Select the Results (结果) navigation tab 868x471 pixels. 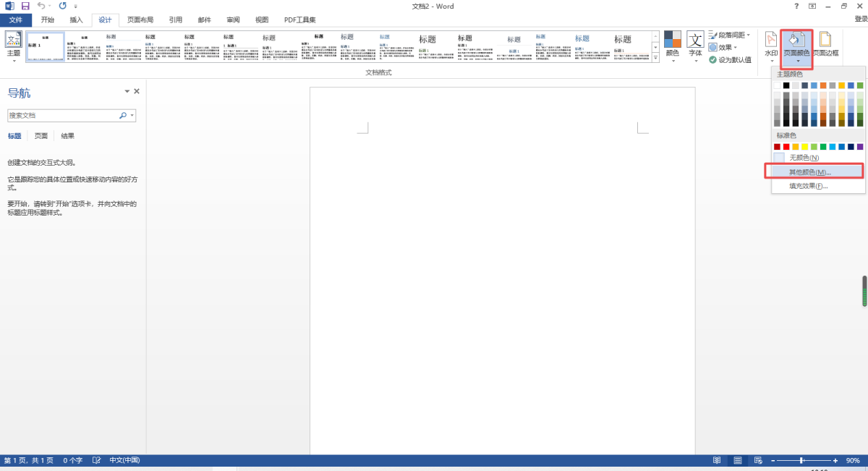coord(67,136)
